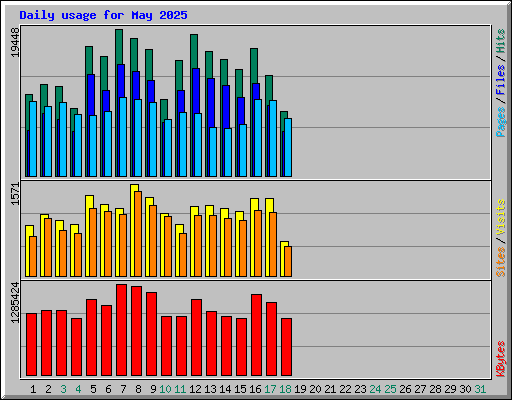
Task: Click the green Hits legend label
Action: pyautogui.click(x=501, y=41)
